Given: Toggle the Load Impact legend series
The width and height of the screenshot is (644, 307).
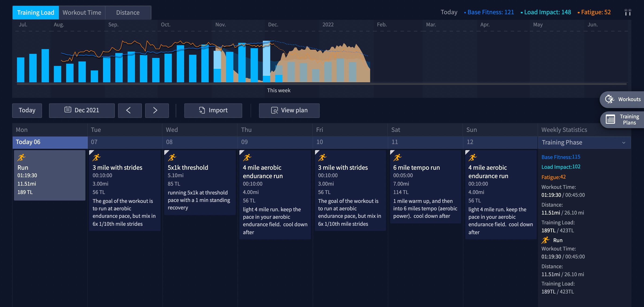Looking at the screenshot, I should 546,12.
